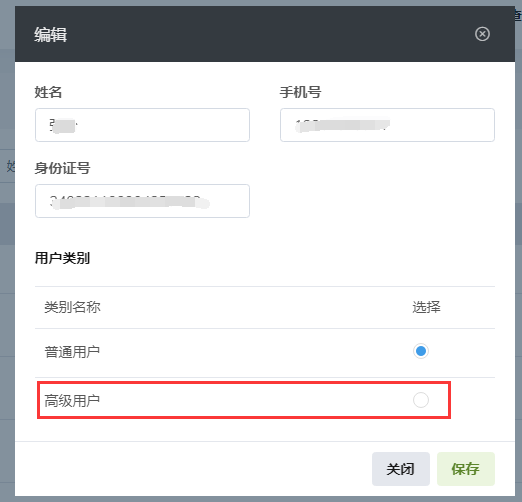Click the 用户类别 section heading
Viewport: 522px width, 502px height.
[62, 258]
